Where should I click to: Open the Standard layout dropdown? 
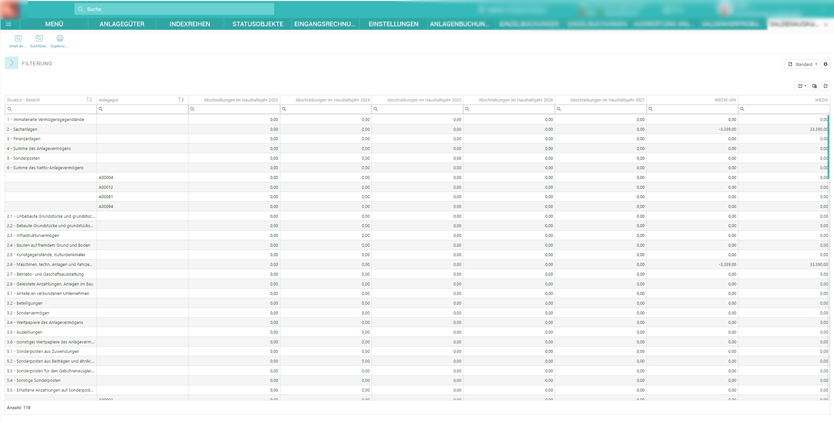[x=803, y=64]
